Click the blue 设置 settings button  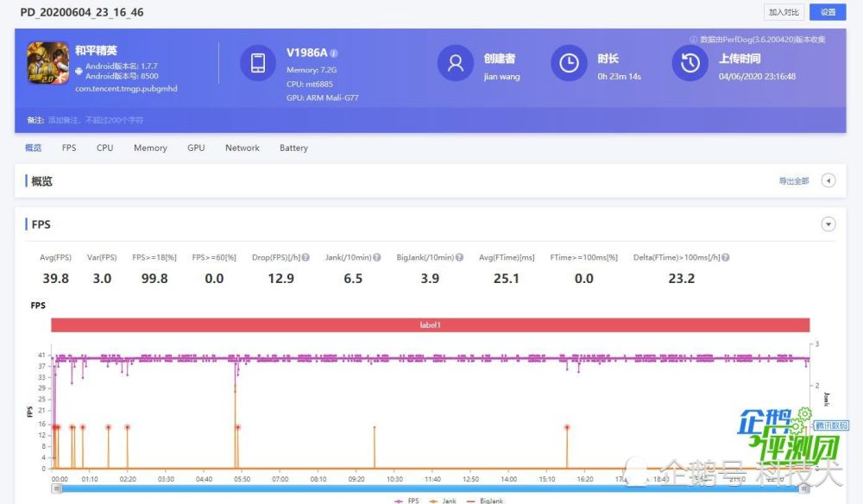pyautogui.click(x=828, y=12)
